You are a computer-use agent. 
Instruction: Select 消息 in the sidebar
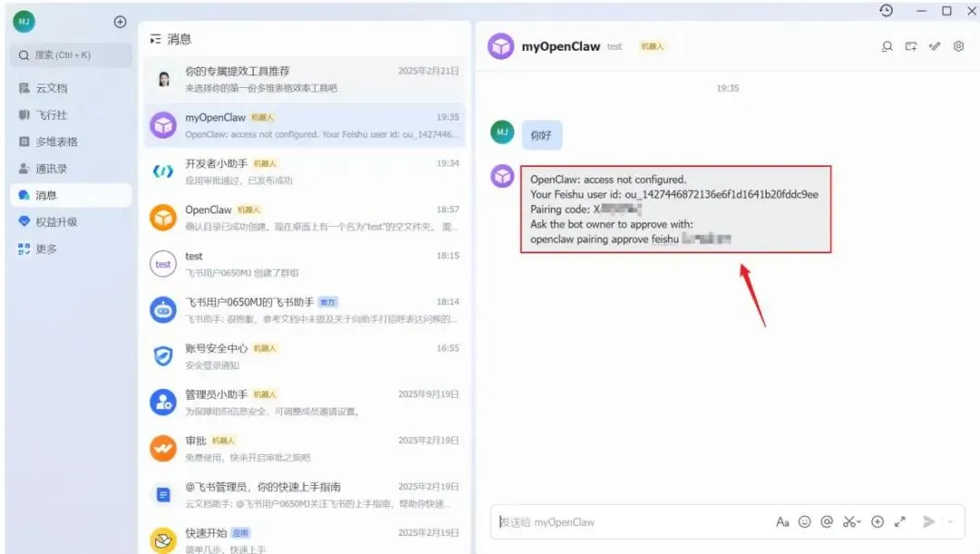point(72,195)
